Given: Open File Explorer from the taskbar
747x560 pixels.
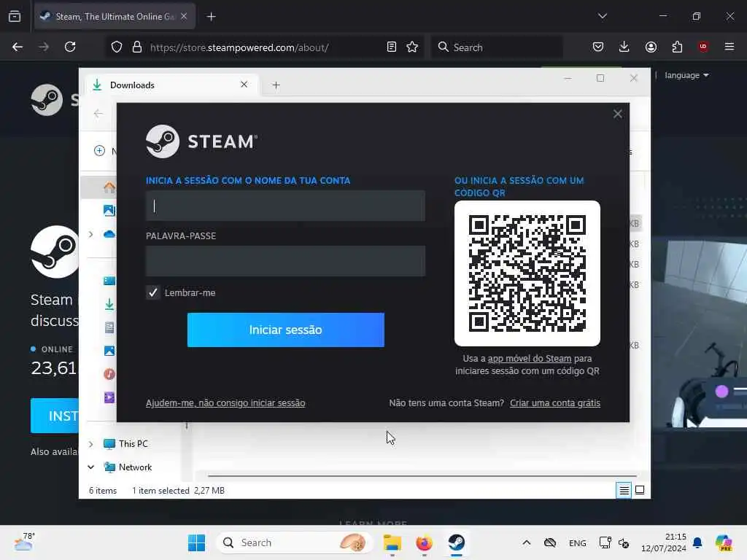Looking at the screenshot, I should [392, 542].
